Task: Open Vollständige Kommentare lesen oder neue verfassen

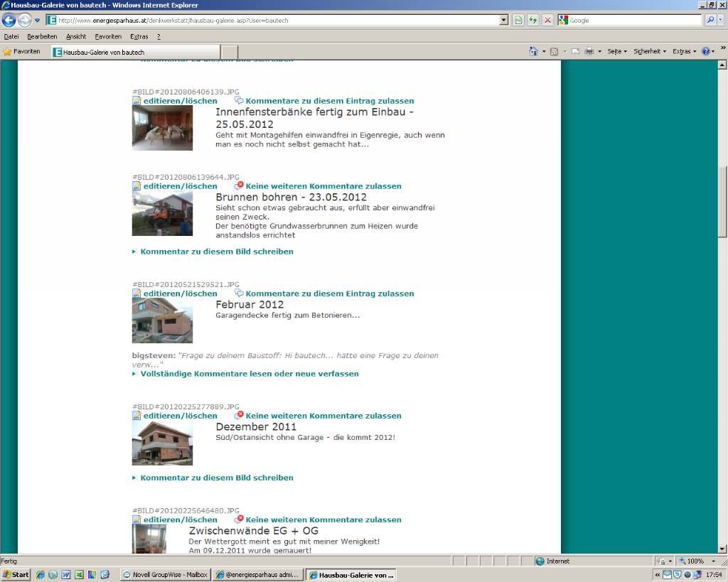Action: [x=250, y=373]
